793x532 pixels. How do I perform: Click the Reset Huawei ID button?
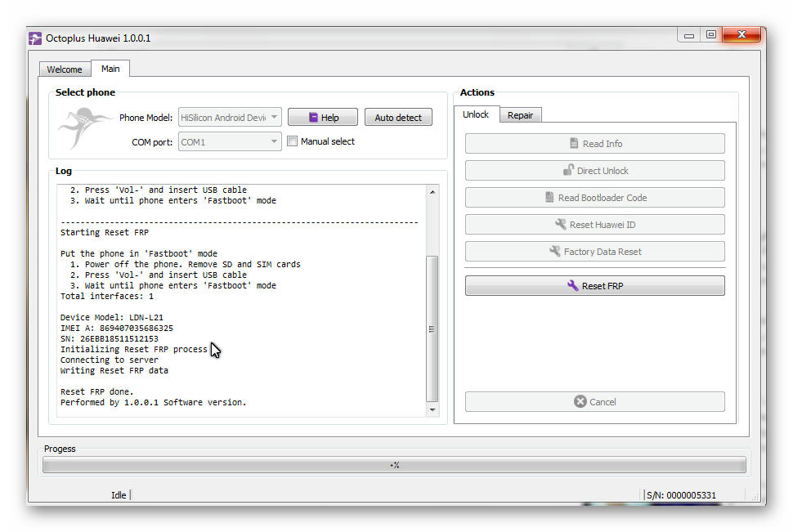point(595,225)
